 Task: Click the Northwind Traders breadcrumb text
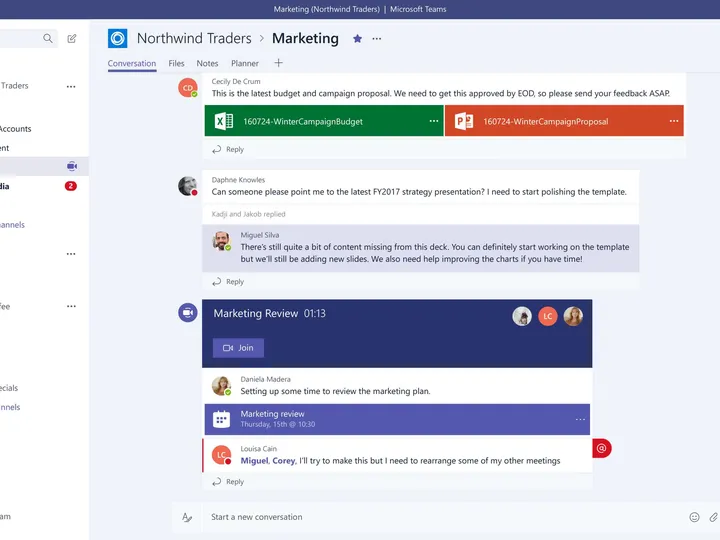(x=194, y=38)
